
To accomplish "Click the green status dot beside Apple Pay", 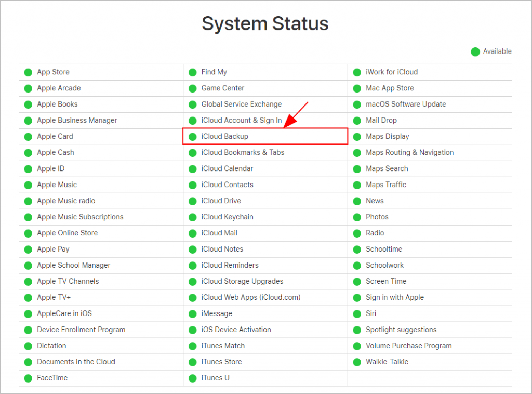I will coord(28,249).
